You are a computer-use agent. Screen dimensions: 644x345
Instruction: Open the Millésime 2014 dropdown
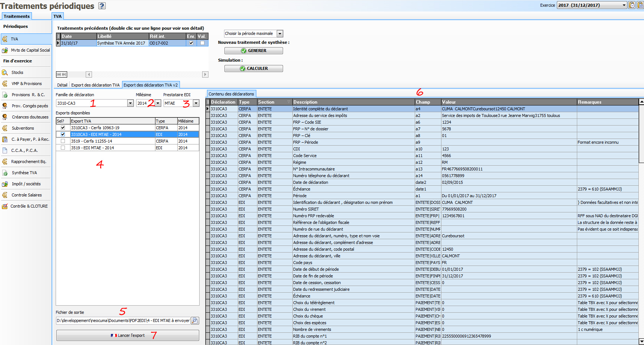158,103
